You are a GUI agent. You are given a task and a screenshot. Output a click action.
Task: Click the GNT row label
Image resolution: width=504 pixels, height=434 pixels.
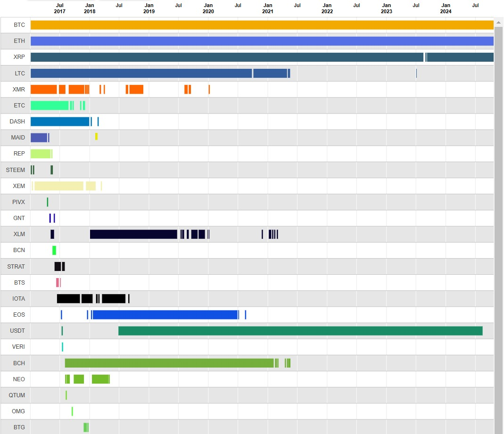(19, 218)
